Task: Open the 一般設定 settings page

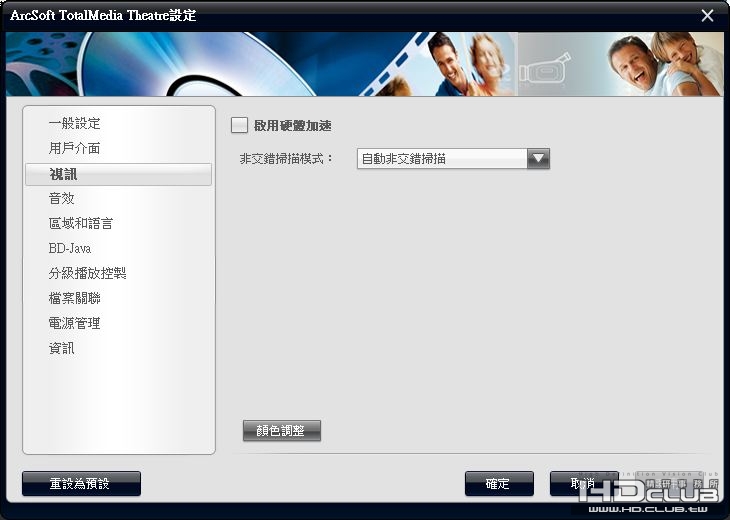Action: point(74,123)
